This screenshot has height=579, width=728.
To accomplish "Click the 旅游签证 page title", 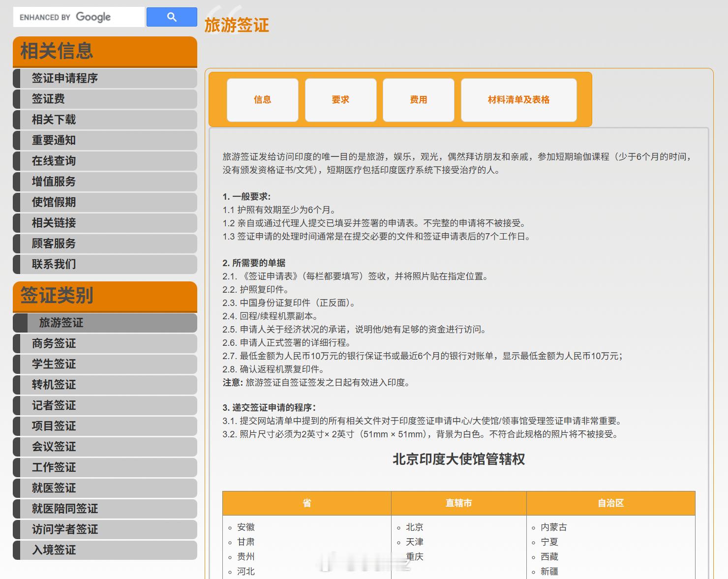I will point(237,25).
